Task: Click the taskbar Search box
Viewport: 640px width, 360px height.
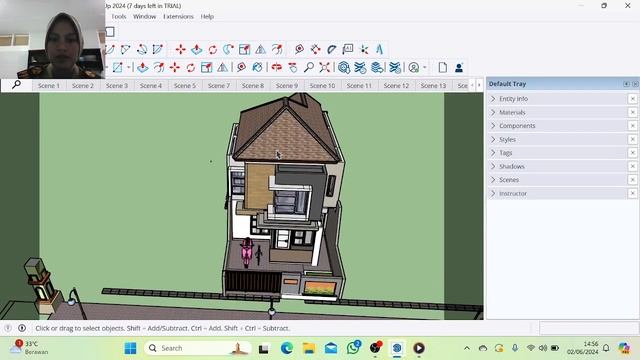Action: click(199, 348)
